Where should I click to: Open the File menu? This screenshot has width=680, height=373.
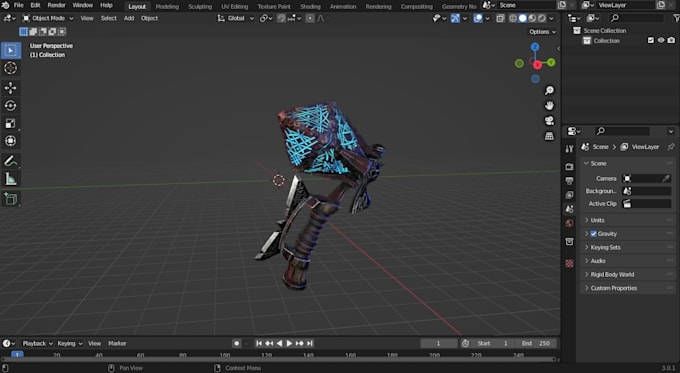click(x=19, y=5)
